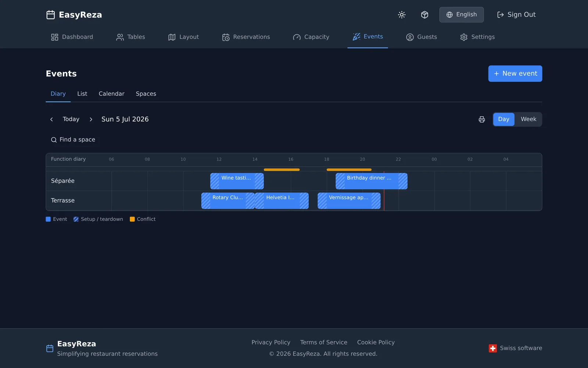Screen dimensions: 588x368
Task: Switch to the Spaces tab
Action: (x=146, y=94)
